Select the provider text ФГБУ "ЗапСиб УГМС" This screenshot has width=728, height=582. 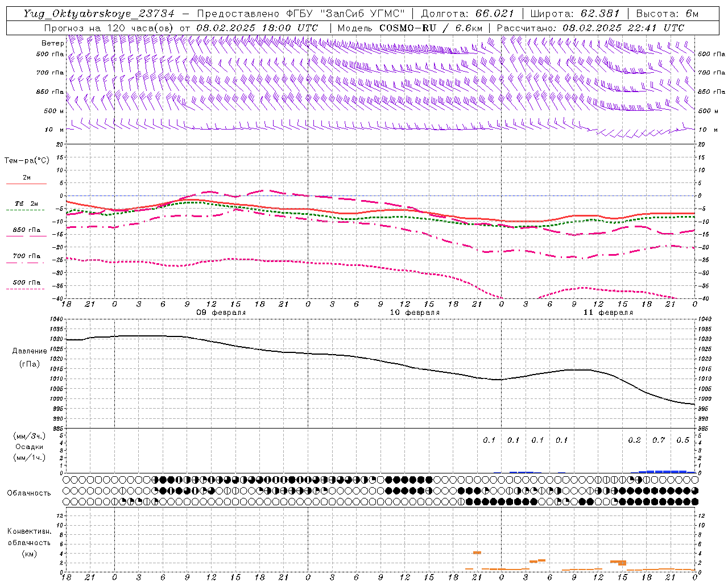click(345, 14)
